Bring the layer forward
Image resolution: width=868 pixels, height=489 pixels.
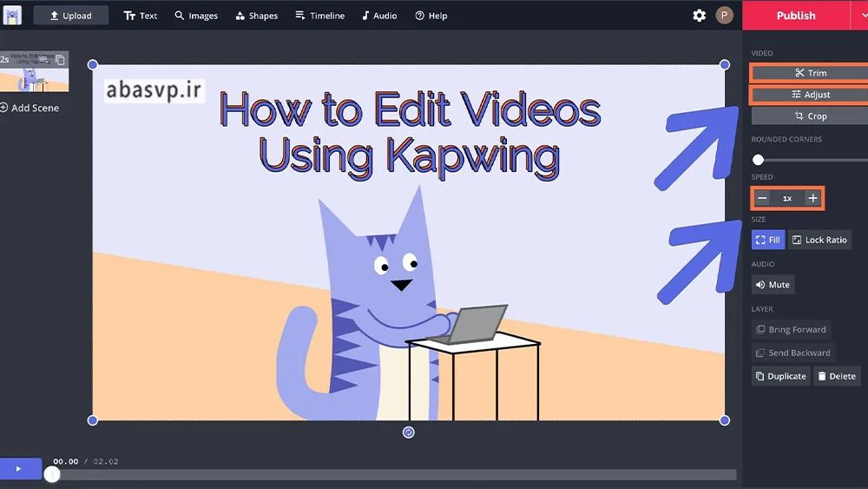(x=791, y=329)
